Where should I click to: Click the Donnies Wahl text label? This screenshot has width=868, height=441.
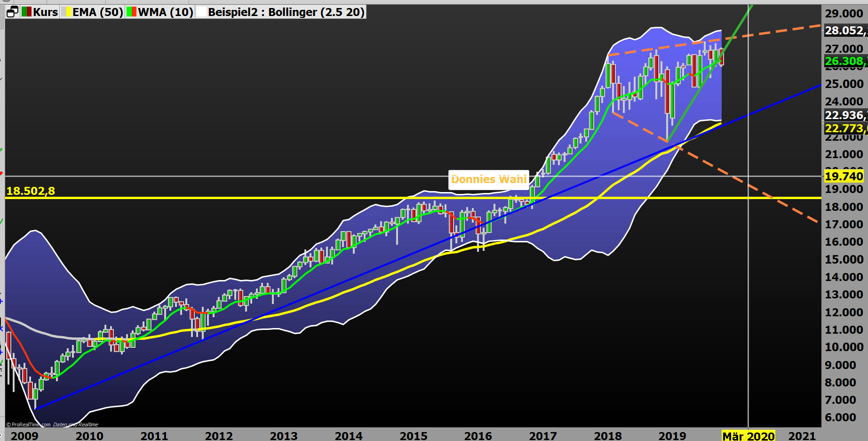click(489, 179)
